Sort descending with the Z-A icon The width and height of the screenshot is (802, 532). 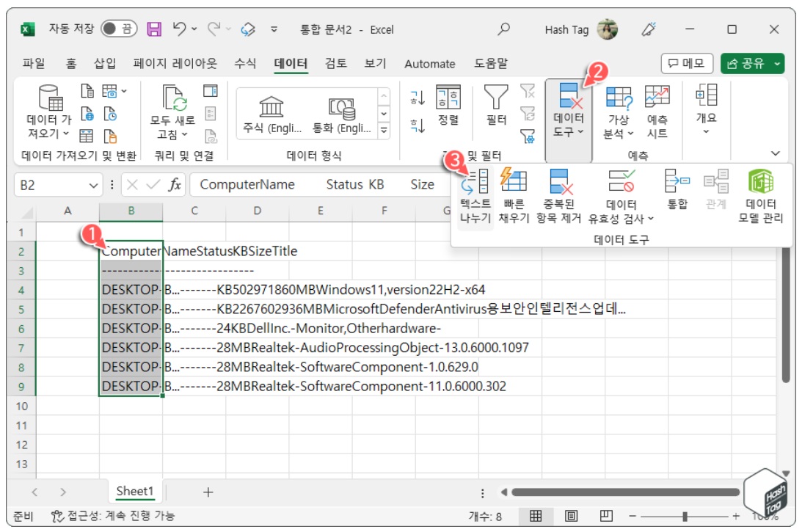click(x=418, y=125)
